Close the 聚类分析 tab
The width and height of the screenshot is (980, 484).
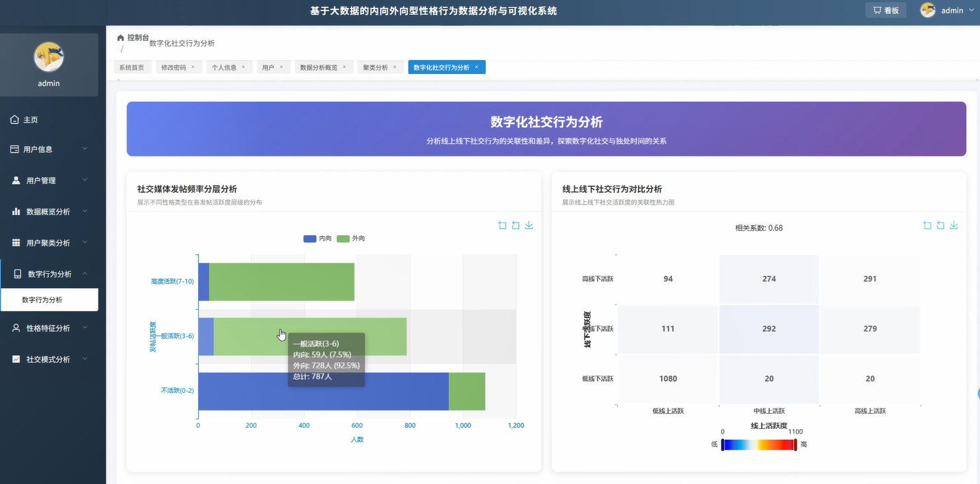(x=395, y=67)
